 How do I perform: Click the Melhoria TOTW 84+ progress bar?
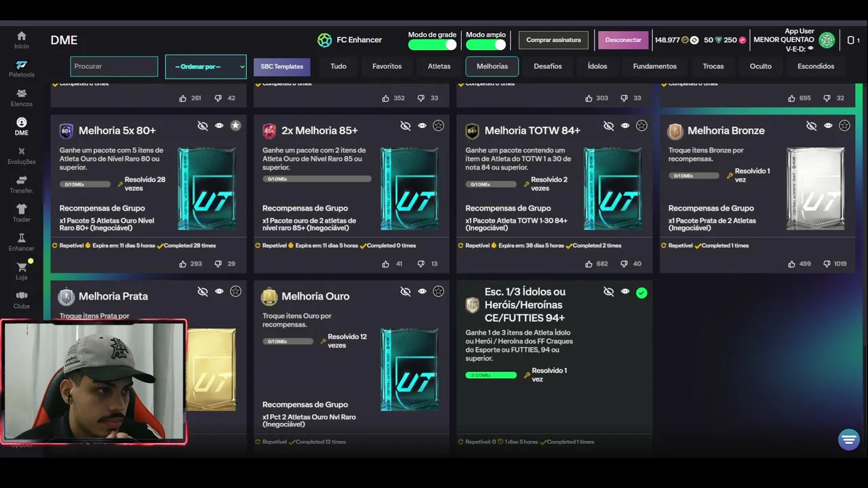point(491,184)
